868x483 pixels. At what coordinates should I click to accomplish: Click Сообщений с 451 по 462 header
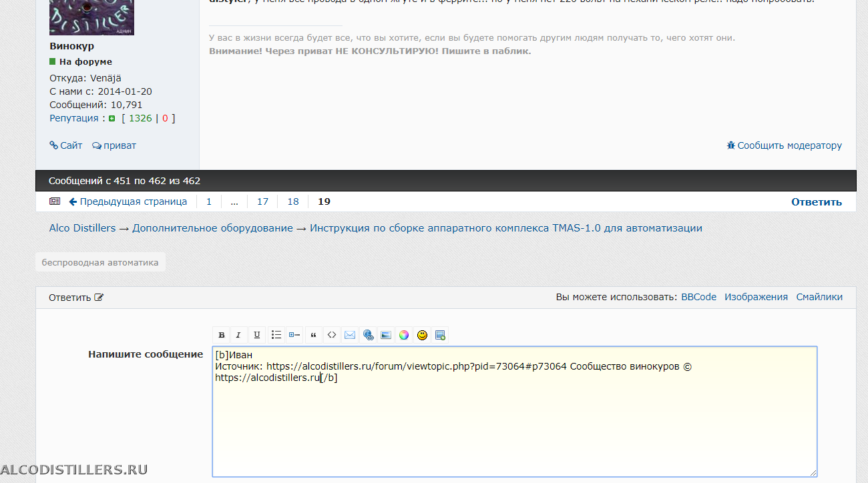tap(124, 181)
